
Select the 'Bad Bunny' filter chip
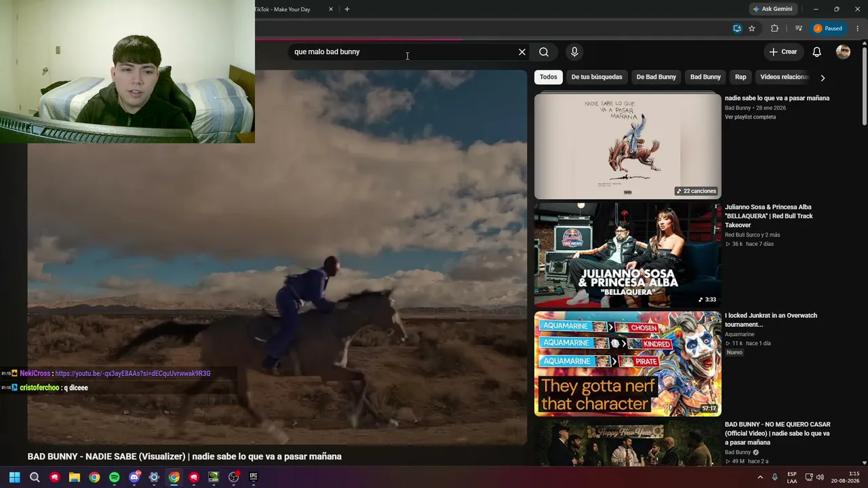coord(705,77)
